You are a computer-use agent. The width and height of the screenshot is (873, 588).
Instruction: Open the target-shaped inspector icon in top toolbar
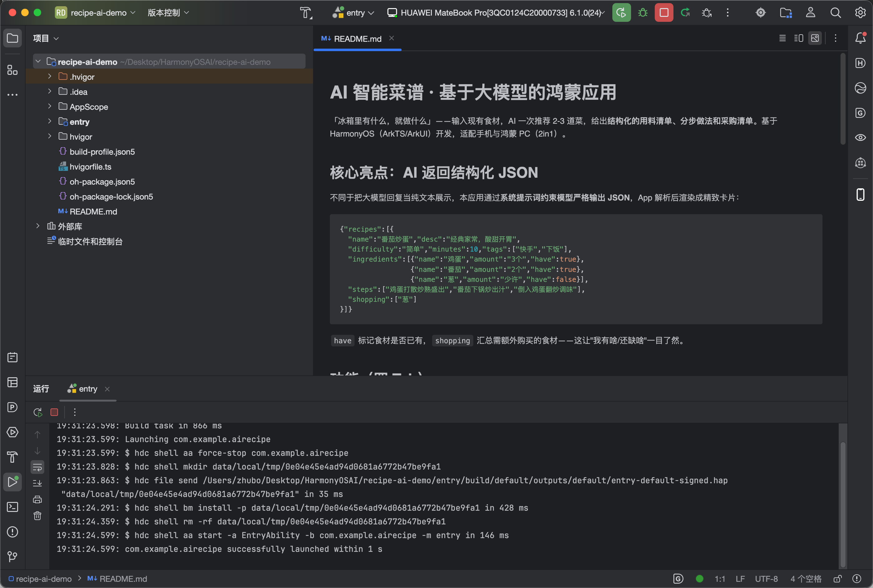coord(760,13)
